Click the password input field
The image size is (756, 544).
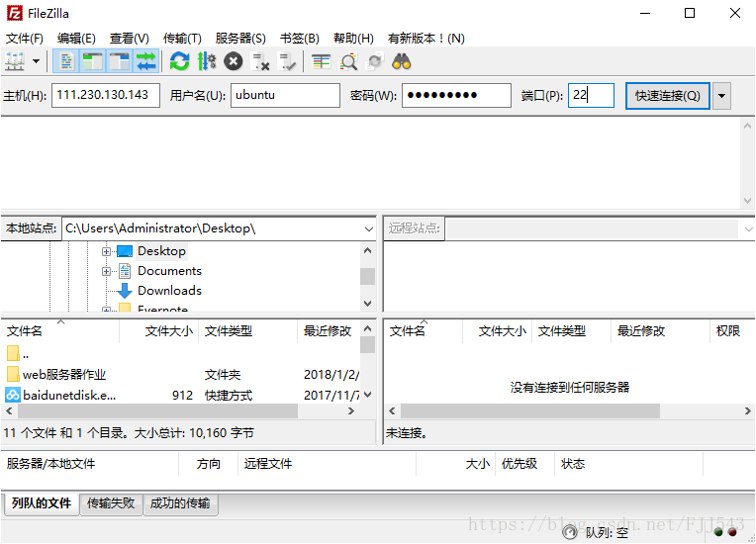(456, 95)
